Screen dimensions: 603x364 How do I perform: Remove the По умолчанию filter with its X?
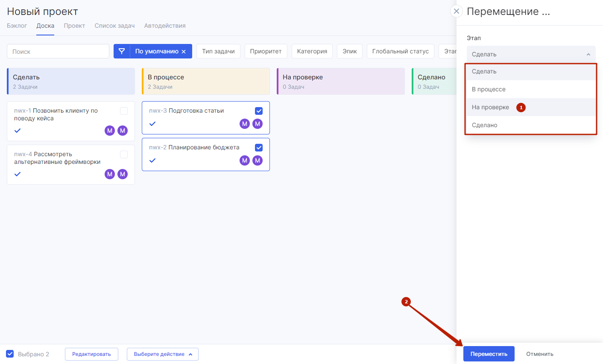pyautogui.click(x=184, y=52)
